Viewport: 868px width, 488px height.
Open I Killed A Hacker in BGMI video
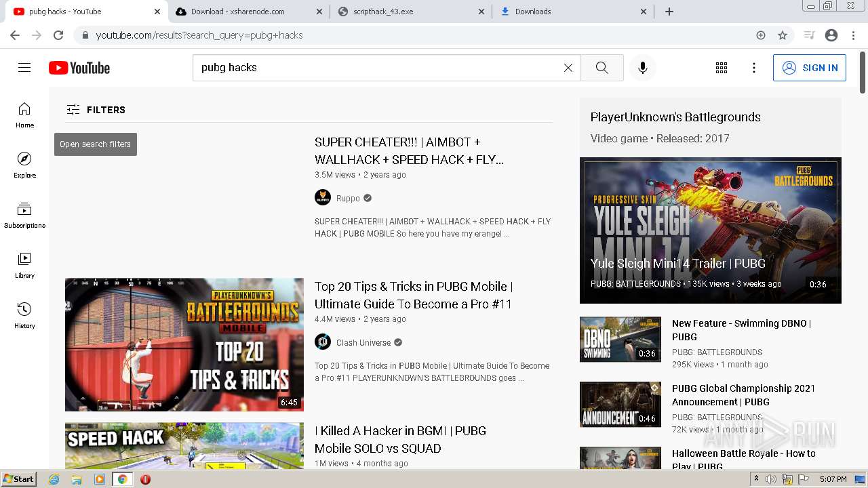click(x=400, y=439)
